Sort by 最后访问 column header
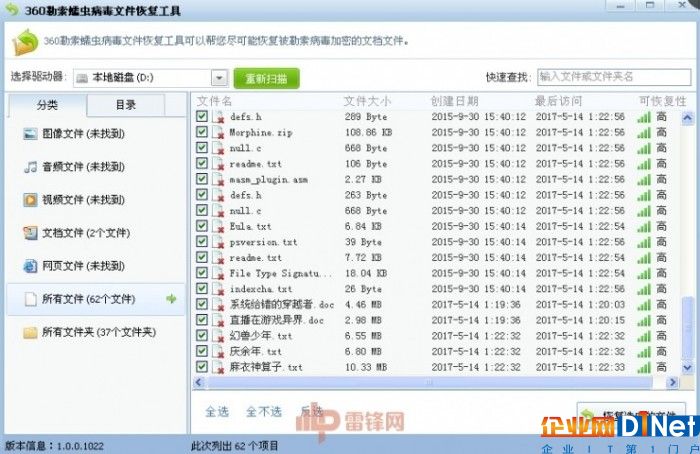This screenshot has height=454, width=700. (558, 101)
